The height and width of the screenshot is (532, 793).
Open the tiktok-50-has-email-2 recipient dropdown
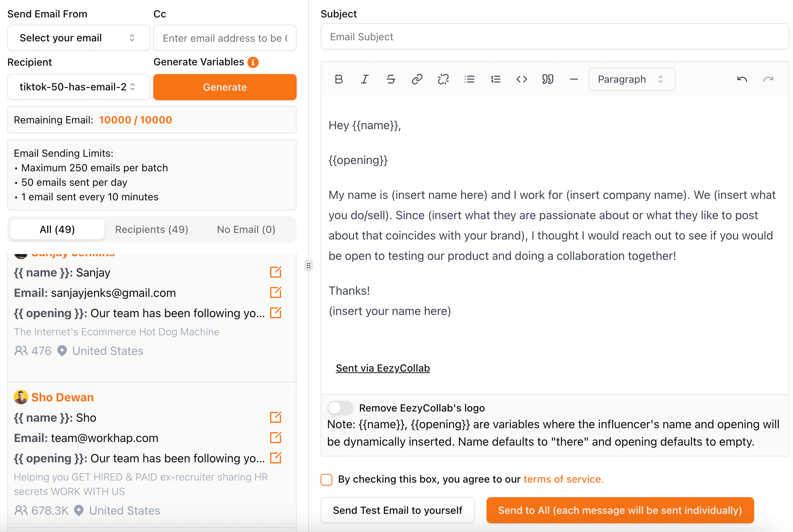78,87
